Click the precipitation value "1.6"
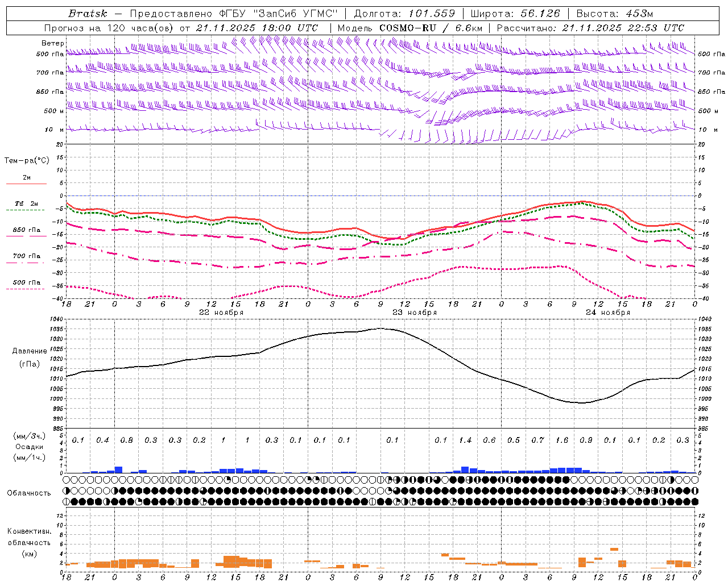 click(562, 440)
